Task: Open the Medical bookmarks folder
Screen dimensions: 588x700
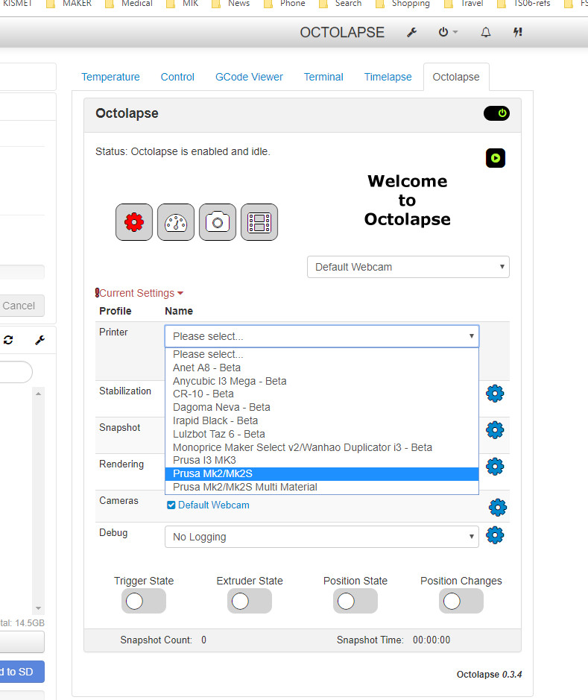Action: point(129,4)
